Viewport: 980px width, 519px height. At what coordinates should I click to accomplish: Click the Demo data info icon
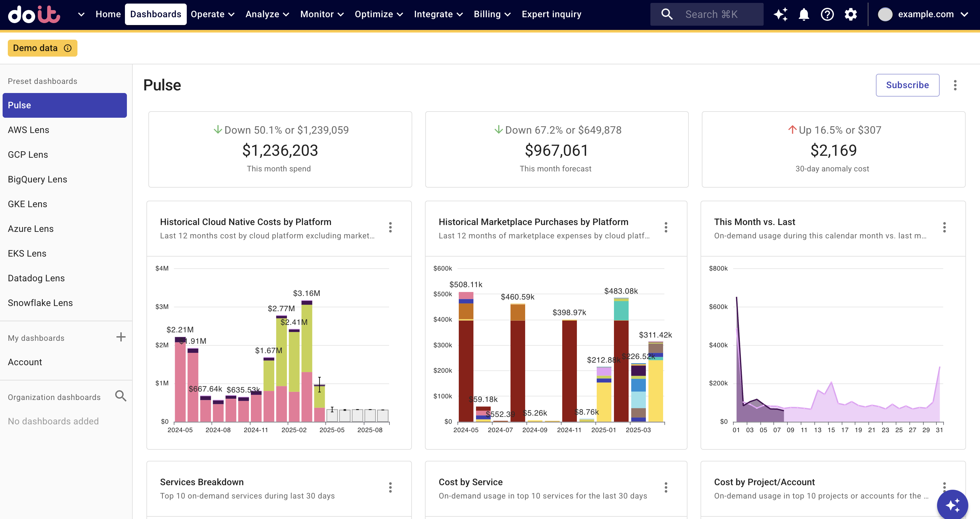[x=68, y=48]
